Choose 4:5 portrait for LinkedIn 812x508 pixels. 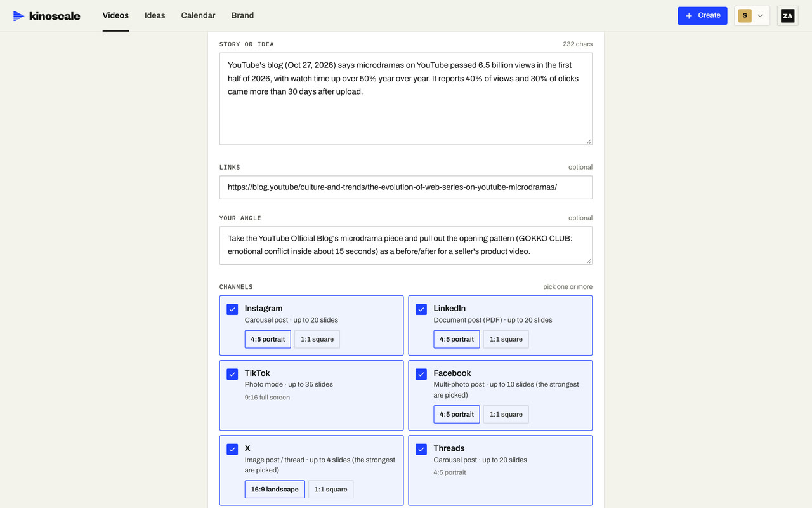[x=457, y=339]
